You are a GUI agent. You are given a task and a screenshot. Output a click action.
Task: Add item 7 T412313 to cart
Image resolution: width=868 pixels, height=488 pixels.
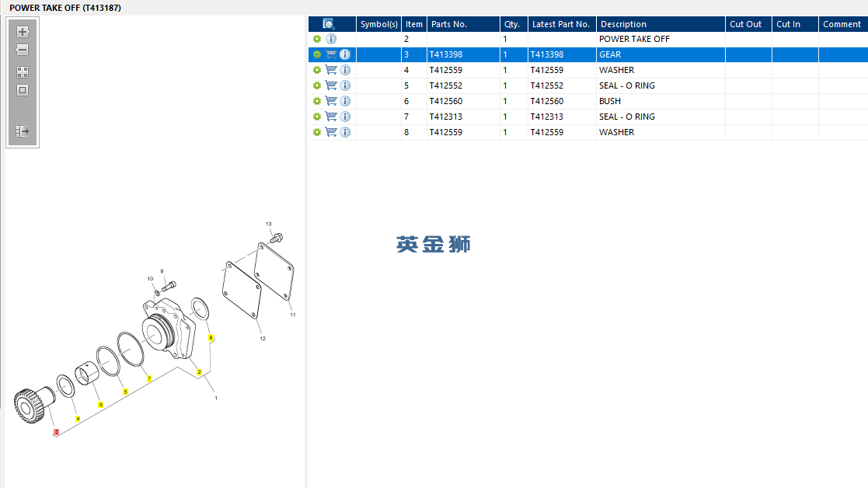(331, 117)
